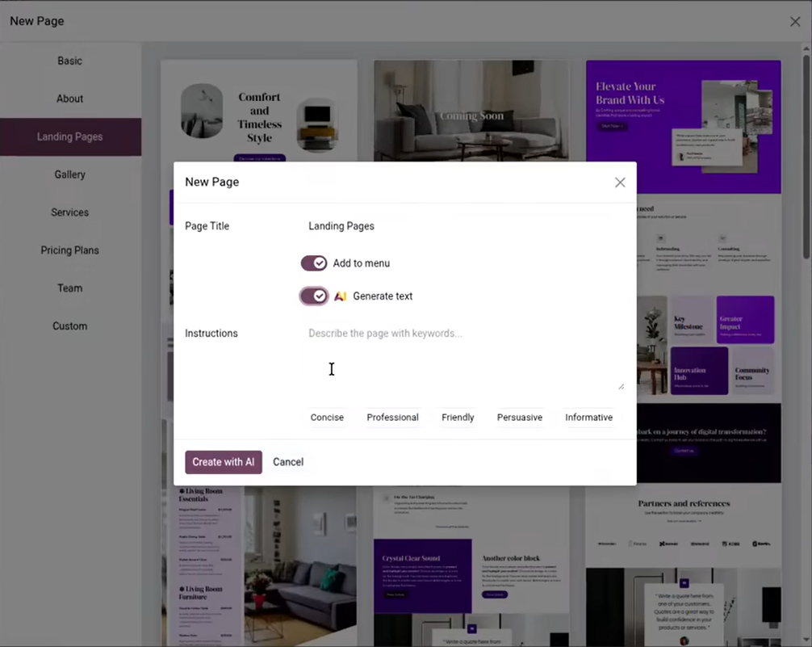This screenshot has width=812, height=647.
Task: Select the Concise tone option
Action: (327, 417)
